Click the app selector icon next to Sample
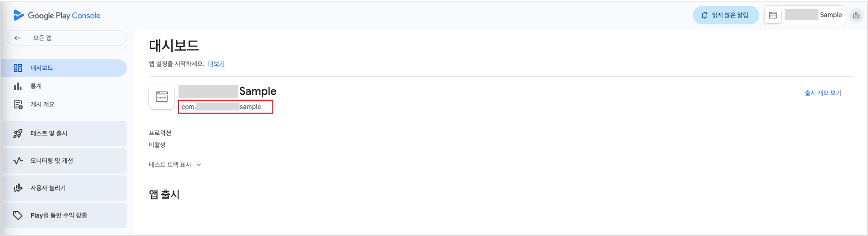The height and width of the screenshot is (236, 868). tap(772, 15)
